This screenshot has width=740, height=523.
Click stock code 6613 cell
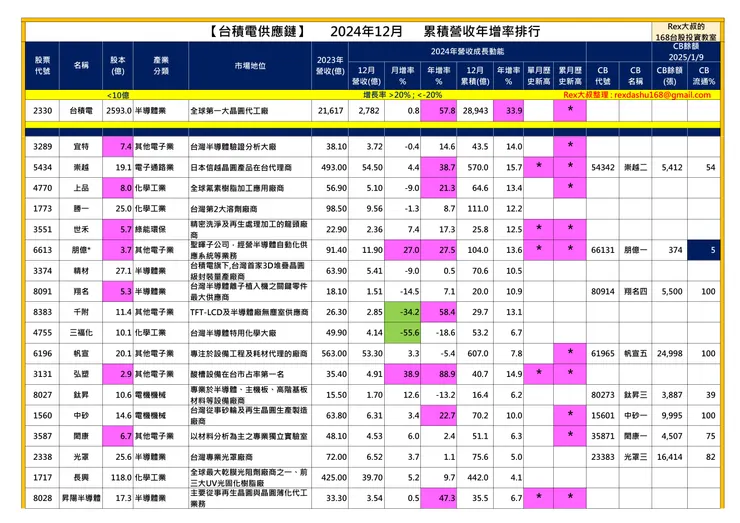pyautogui.click(x=42, y=250)
